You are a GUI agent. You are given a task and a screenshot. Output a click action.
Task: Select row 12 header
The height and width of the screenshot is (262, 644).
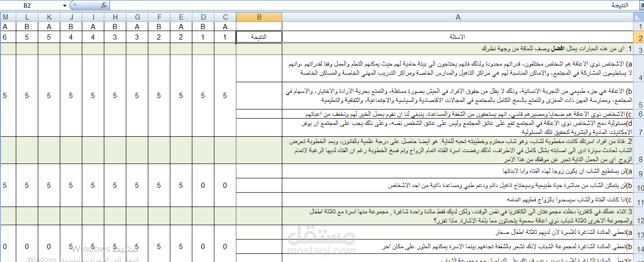tap(639, 216)
